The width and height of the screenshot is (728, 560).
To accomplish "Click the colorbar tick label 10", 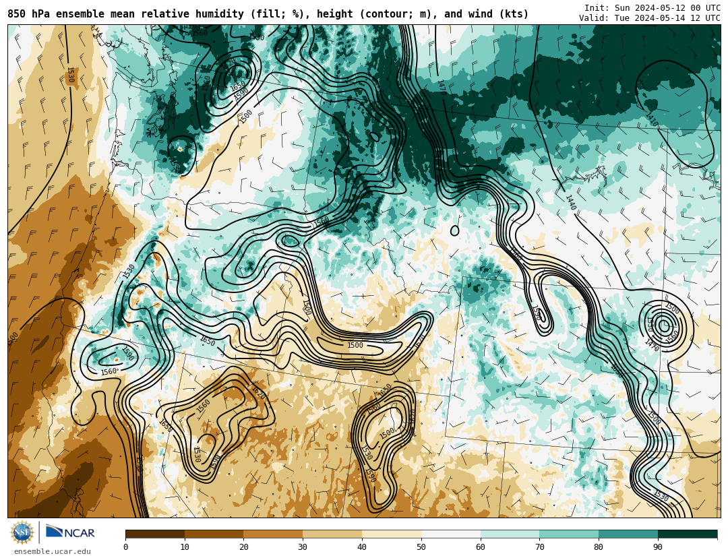I will point(185,547).
